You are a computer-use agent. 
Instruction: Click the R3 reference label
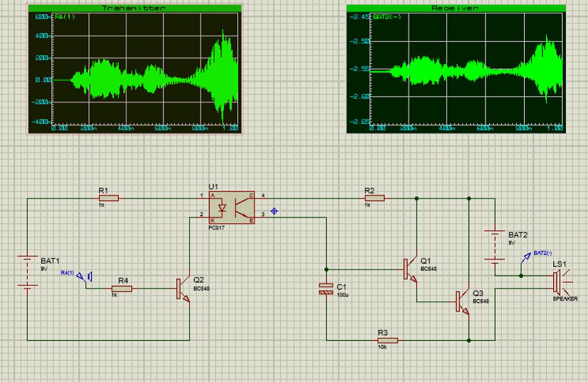(383, 333)
